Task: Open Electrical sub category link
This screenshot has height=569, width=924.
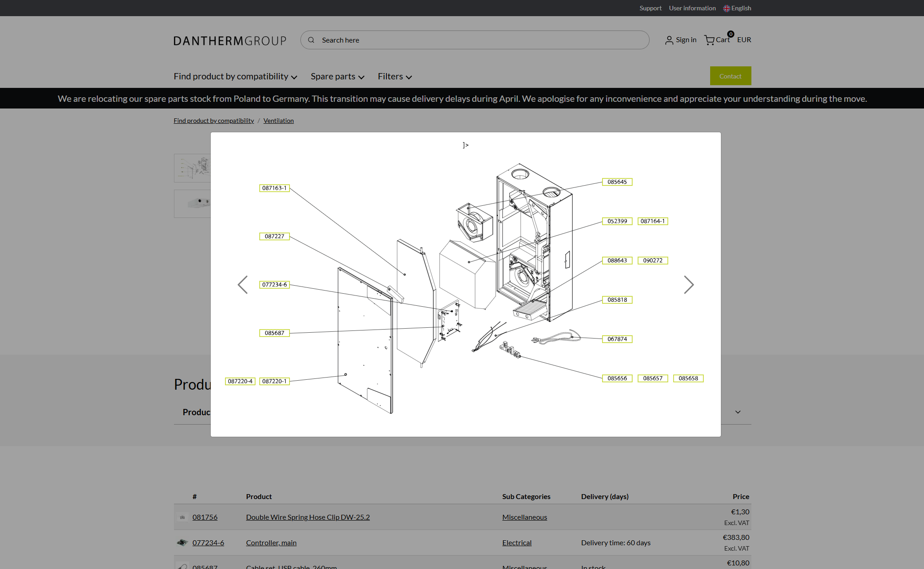Action: [517, 543]
